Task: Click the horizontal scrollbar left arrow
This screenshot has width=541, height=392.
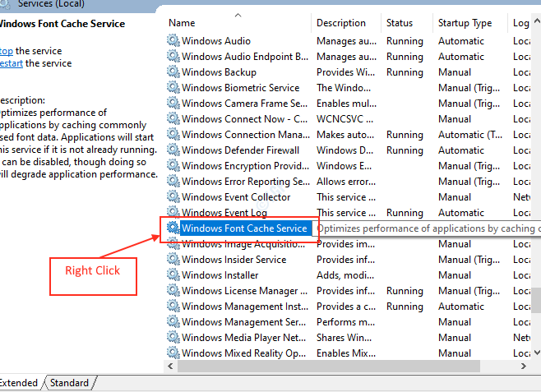Action: point(170,366)
